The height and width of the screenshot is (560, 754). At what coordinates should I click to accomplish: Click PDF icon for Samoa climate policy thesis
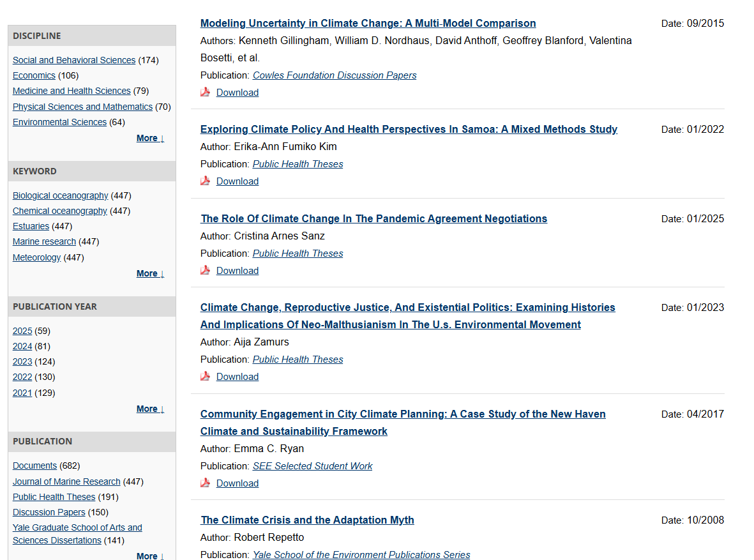tap(205, 181)
